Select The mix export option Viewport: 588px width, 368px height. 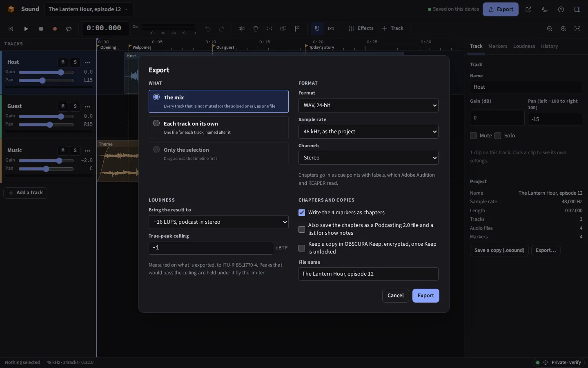(x=218, y=101)
